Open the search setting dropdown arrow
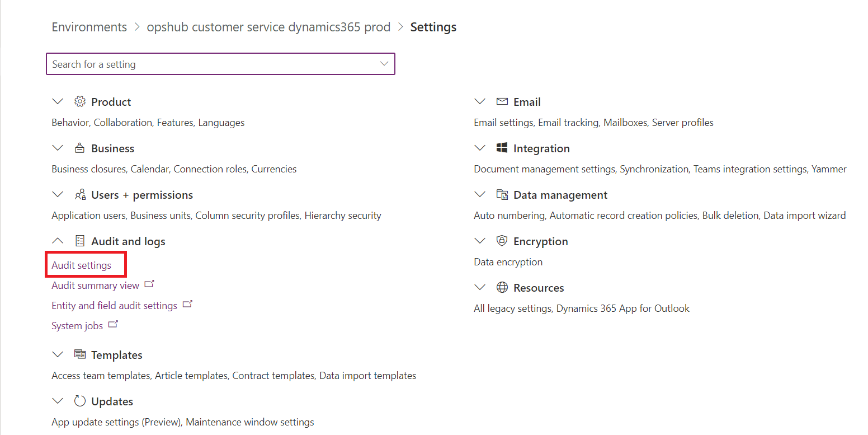868x435 pixels. click(x=384, y=64)
